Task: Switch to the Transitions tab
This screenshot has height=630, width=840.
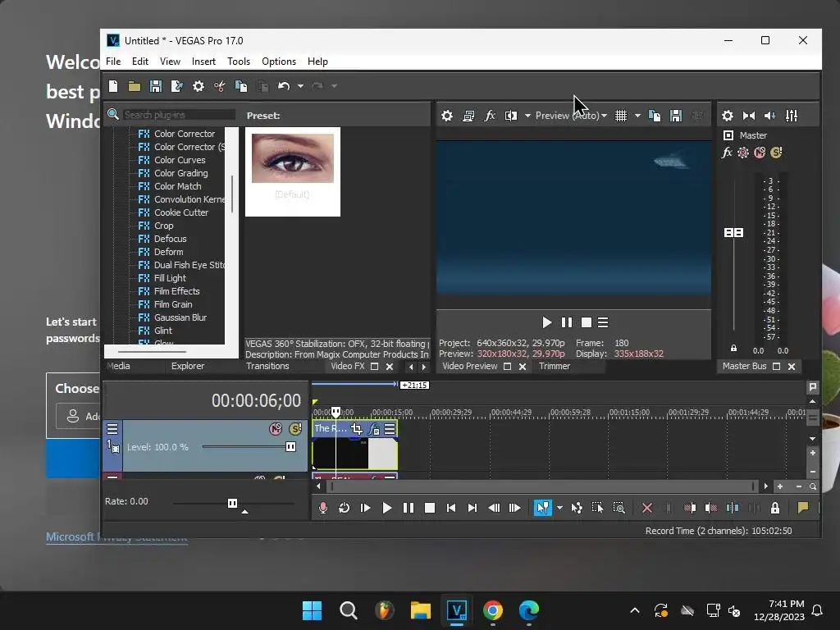Action: 267,367
